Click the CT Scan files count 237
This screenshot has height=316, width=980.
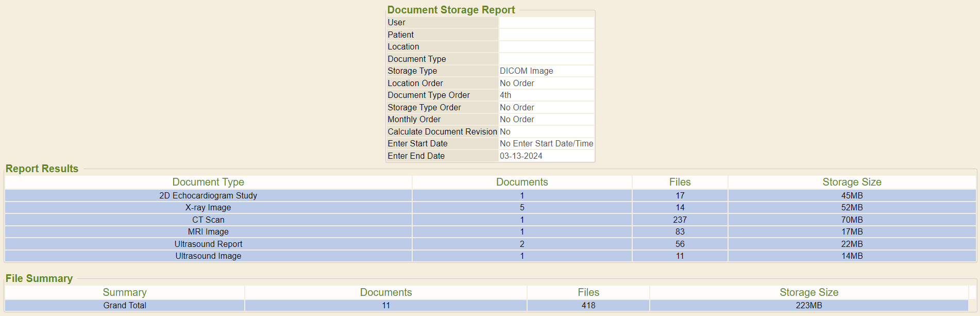point(680,220)
